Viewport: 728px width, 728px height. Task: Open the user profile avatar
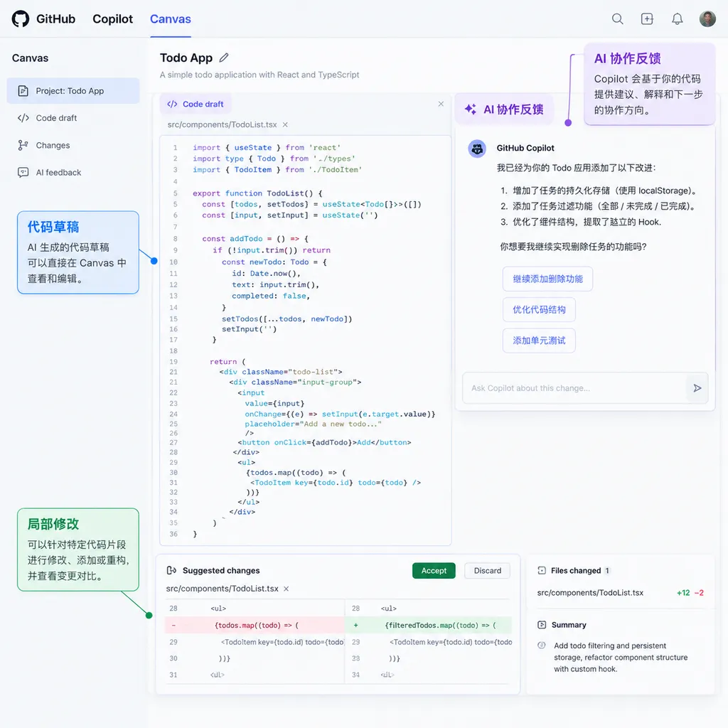(707, 19)
